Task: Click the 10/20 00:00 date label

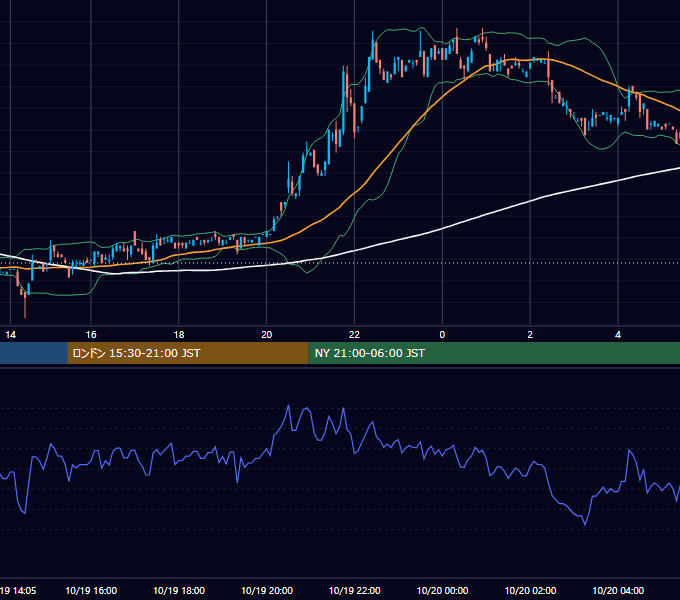Action: pyautogui.click(x=442, y=590)
